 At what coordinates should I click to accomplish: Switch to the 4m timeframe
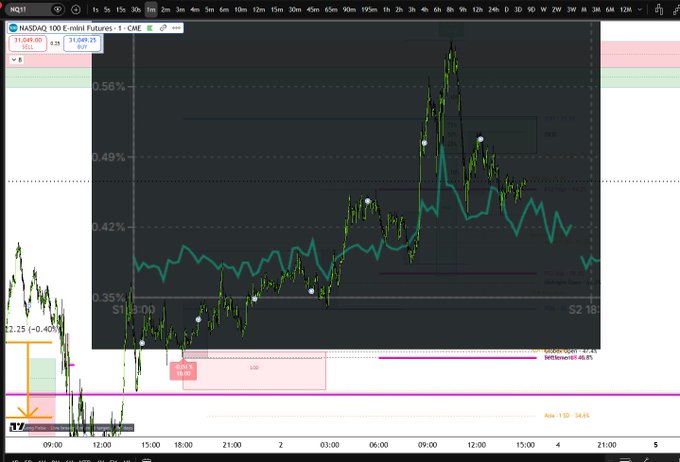coord(195,9)
